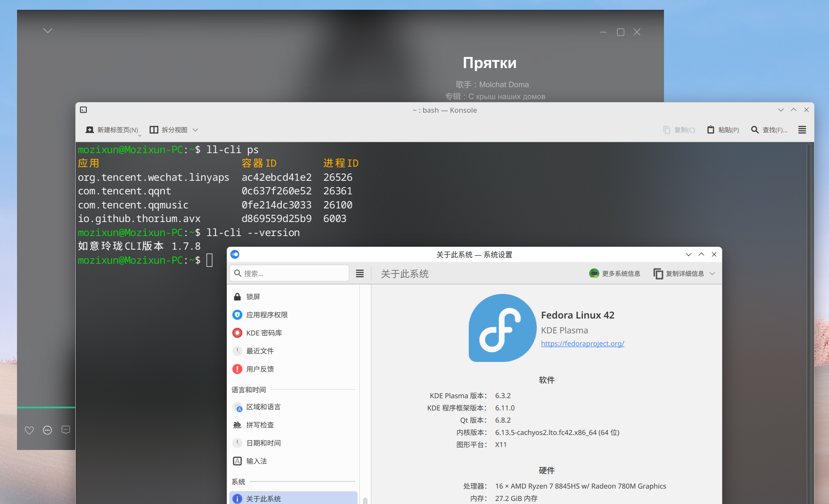The image size is (829, 504).
Task: Click the Copy button in Konsole toolbar
Action: (679, 130)
